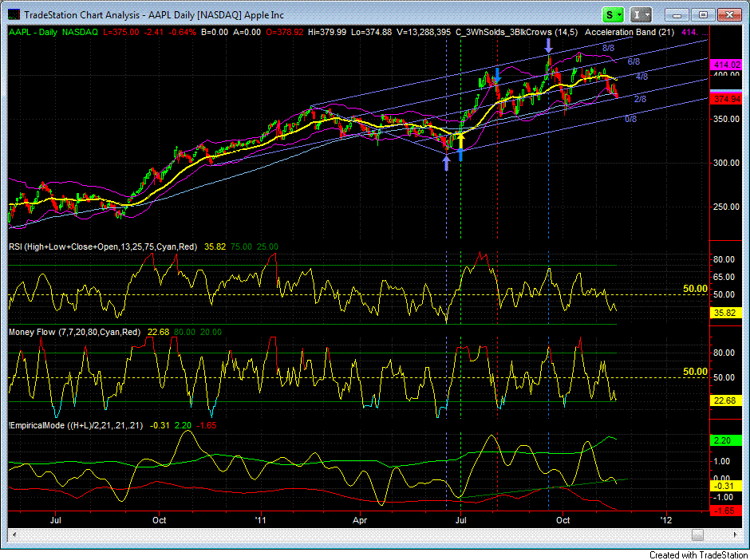Click the '6/8' channel line label
Viewport: 750px width, 560px height.
pos(634,61)
